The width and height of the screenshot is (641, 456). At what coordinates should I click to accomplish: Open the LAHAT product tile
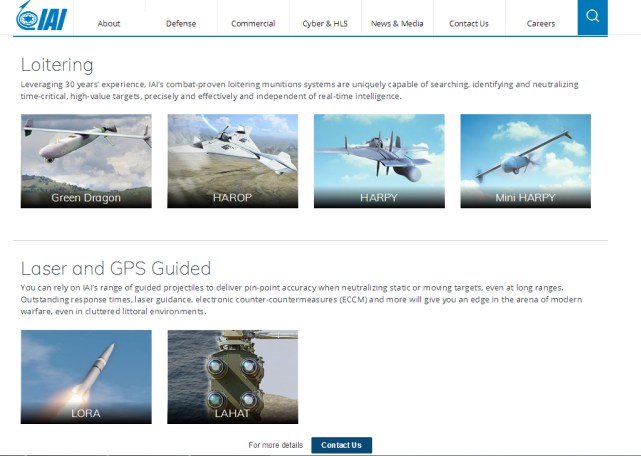click(232, 370)
